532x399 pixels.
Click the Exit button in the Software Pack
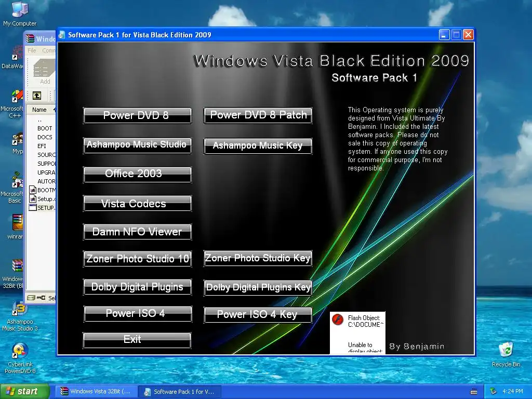tap(137, 340)
